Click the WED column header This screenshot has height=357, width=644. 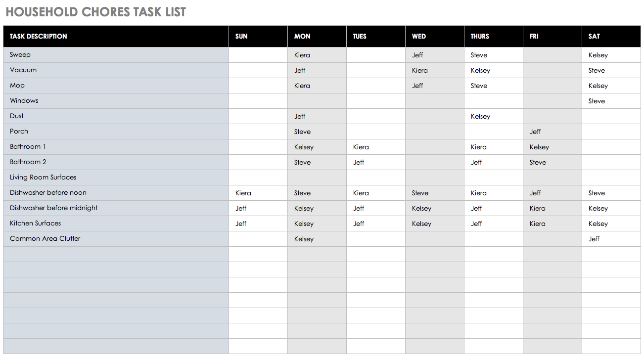tap(419, 36)
